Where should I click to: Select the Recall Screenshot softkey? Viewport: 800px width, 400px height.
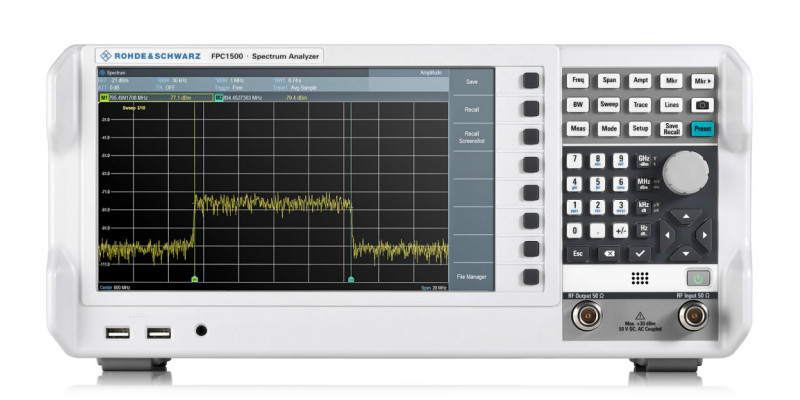pyautogui.click(x=471, y=137)
